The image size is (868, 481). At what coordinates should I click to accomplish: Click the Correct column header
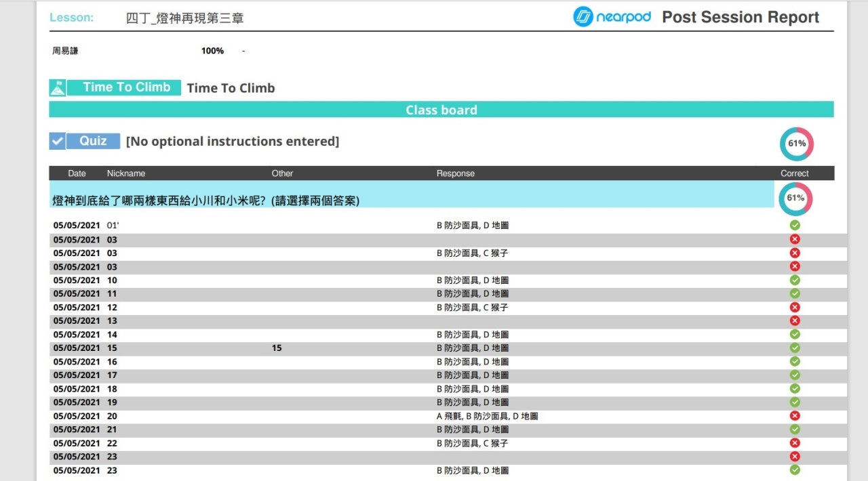(x=794, y=173)
